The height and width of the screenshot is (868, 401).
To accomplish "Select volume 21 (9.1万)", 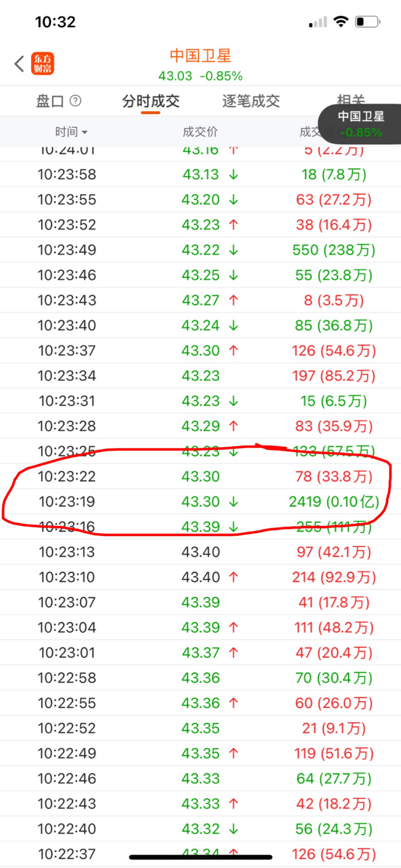I will tap(334, 728).
